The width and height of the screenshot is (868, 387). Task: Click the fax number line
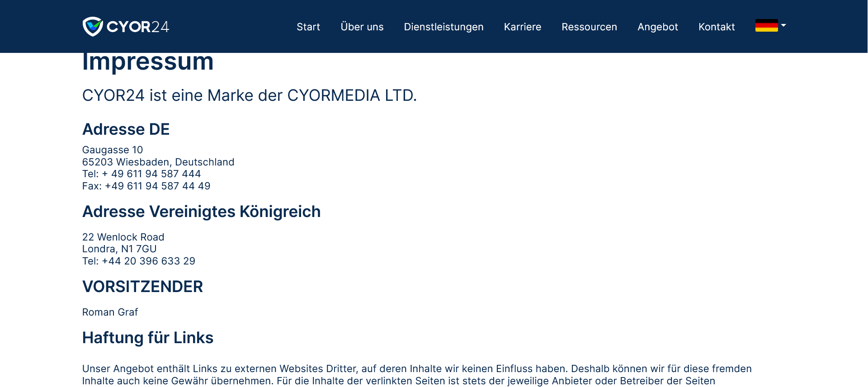click(x=146, y=186)
